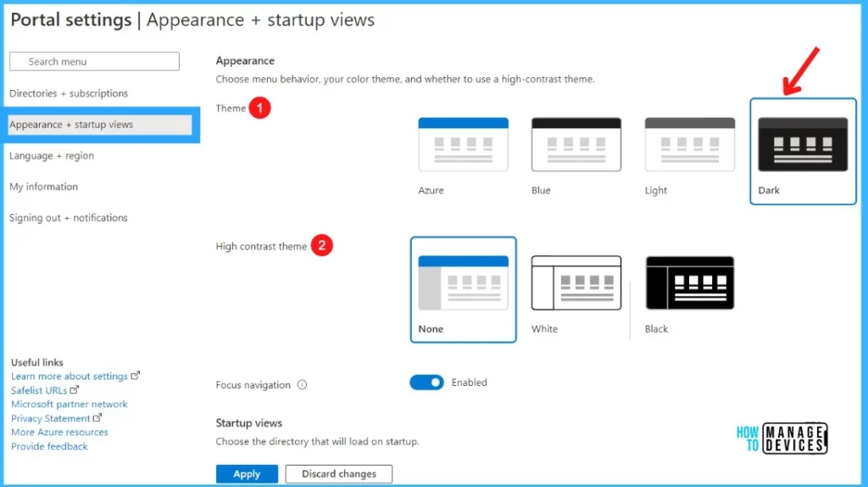Image resolution: width=868 pixels, height=487 pixels.
Task: Click the Discard changes button
Action: pyautogui.click(x=339, y=473)
